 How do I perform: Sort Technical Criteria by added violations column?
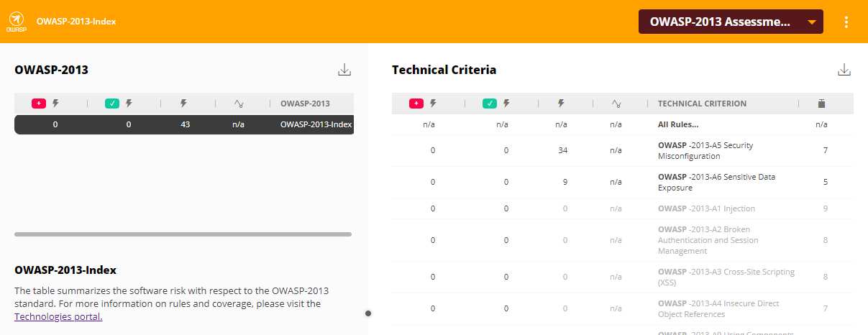423,104
